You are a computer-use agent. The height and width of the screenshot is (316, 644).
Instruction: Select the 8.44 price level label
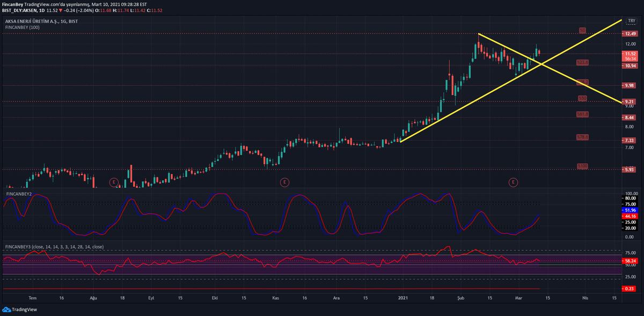coord(629,117)
